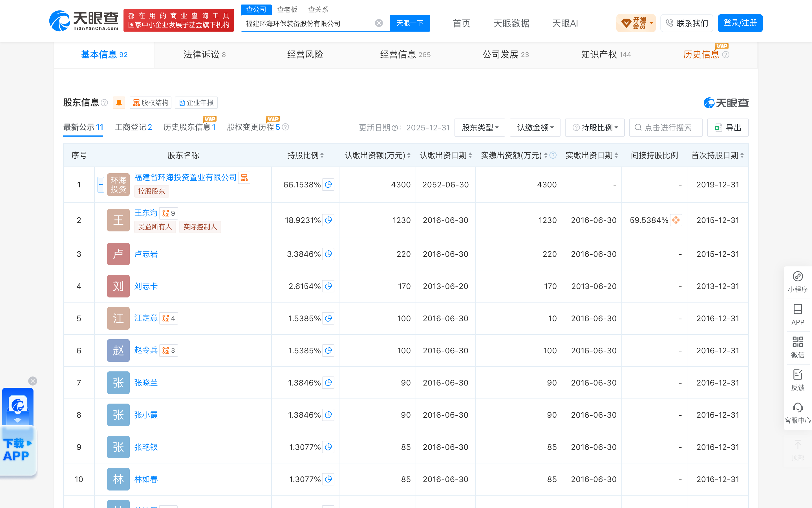This screenshot has height=508, width=812.
Task: Open the 持股比例 filter dropdown
Action: coord(595,128)
